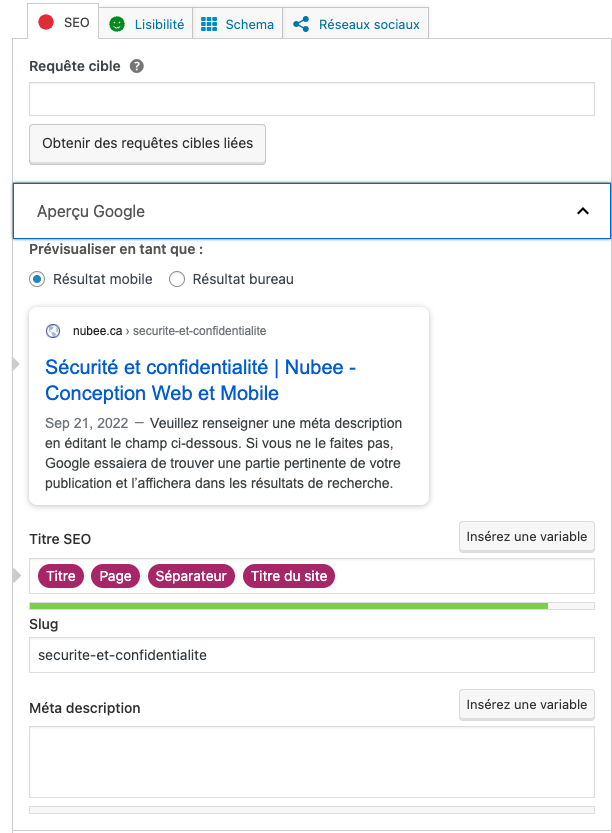Click the globe favicon in Google preview
This screenshot has width=612, height=833.
[54, 331]
